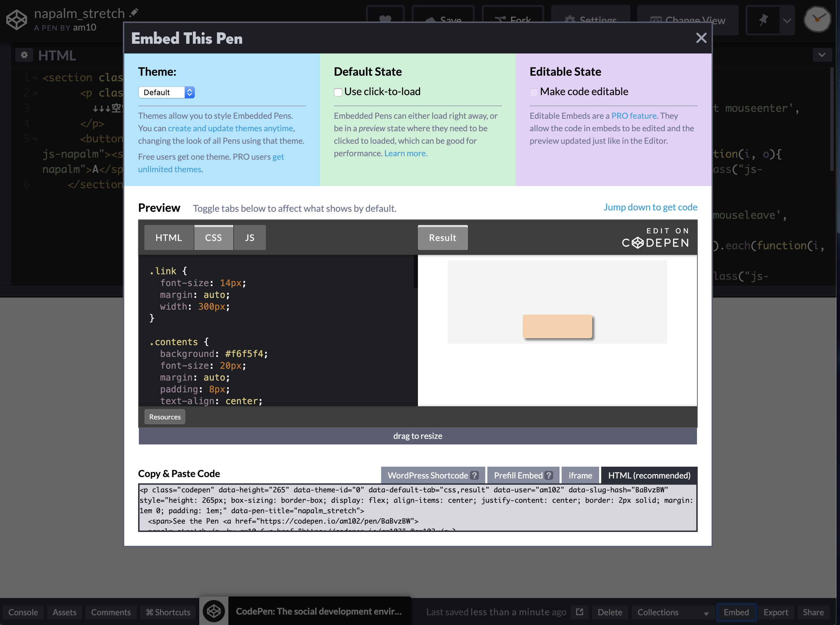Open the Theme dropdown
840x625 pixels.
166,92
